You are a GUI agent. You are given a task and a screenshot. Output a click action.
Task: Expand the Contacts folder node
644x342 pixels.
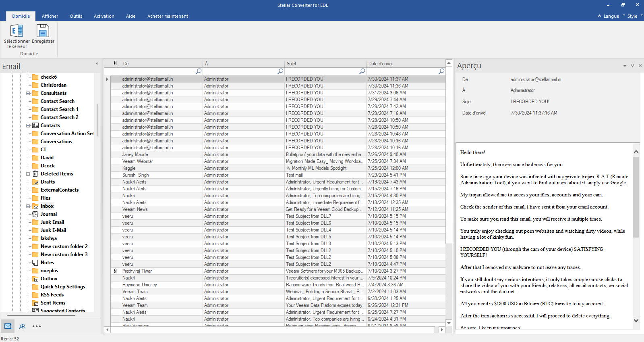(x=28, y=125)
